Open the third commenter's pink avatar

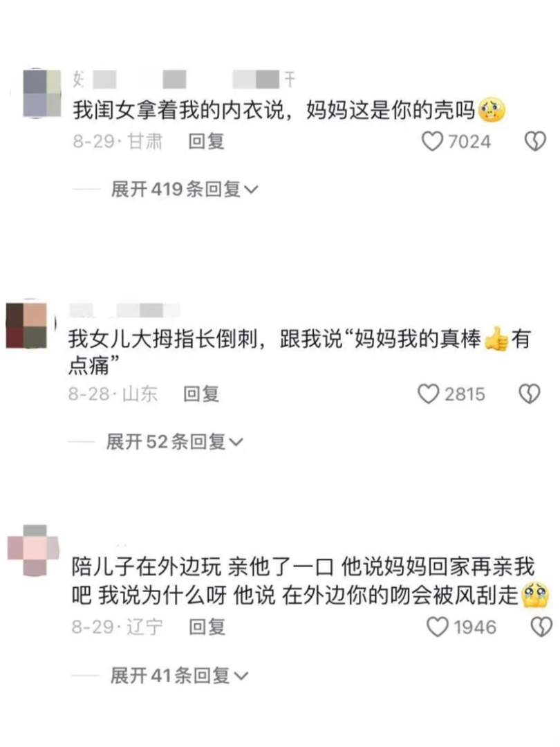[33, 550]
